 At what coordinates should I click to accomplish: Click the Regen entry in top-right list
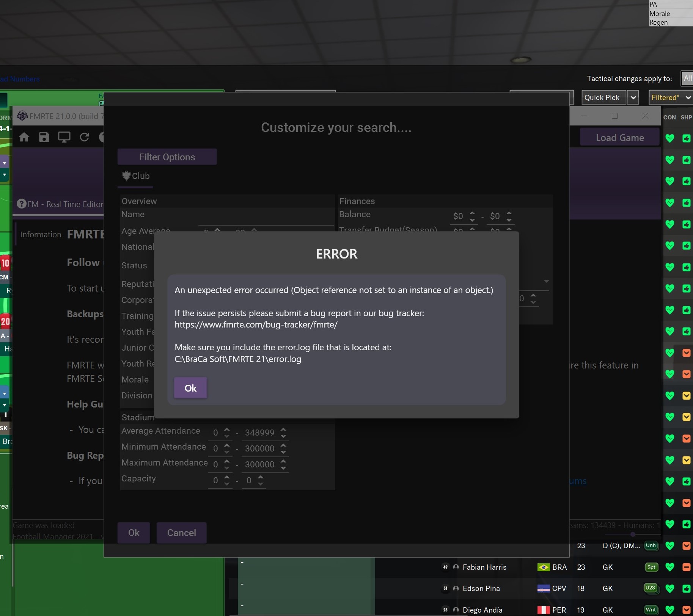tap(658, 22)
